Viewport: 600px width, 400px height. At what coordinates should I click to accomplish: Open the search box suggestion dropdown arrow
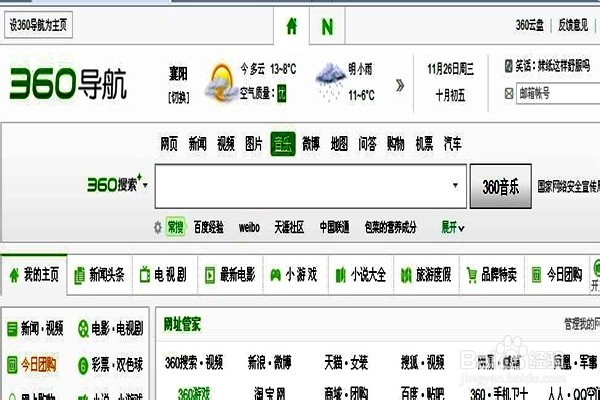point(455,186)
